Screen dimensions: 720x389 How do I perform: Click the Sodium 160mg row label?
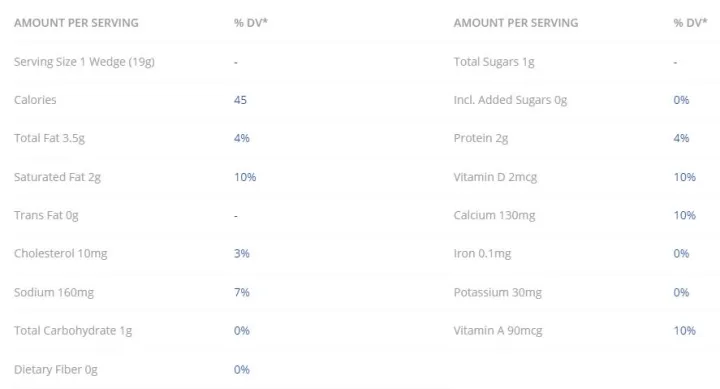[54, 293]
